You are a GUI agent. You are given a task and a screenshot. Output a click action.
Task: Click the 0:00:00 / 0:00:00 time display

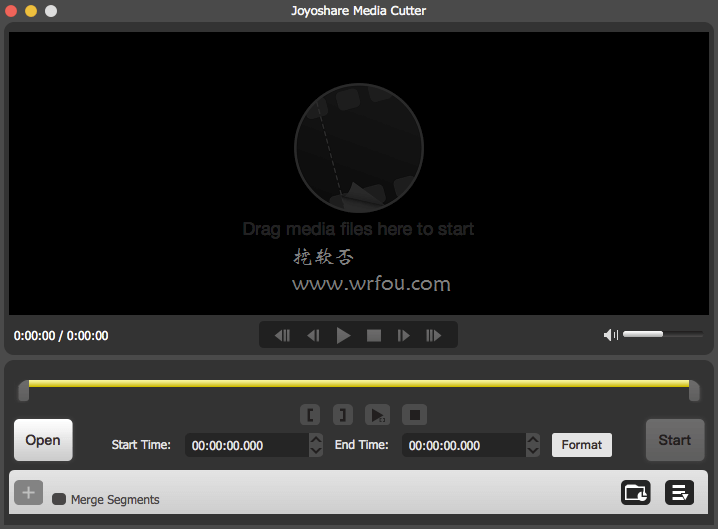coord(61,336)
